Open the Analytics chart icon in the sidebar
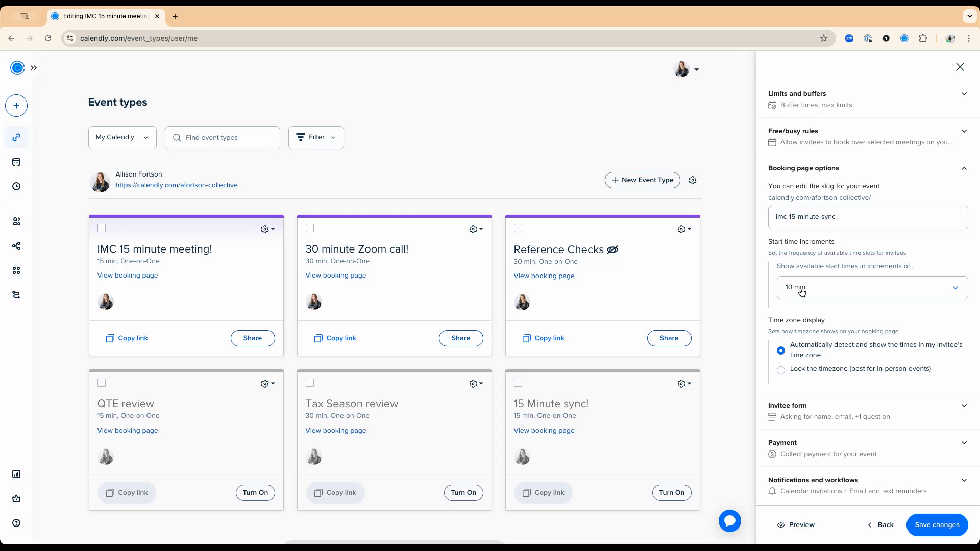Screen dimensions: 980x551 pyautogui.click(x=16, y=474)
